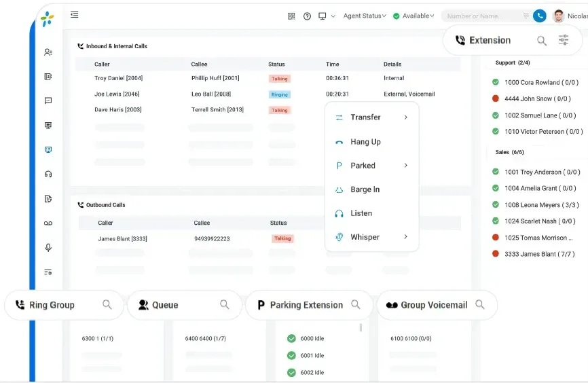Open the microphone recordings icon in the sidebar
588x383 pixels.
[x=48, y=248]
